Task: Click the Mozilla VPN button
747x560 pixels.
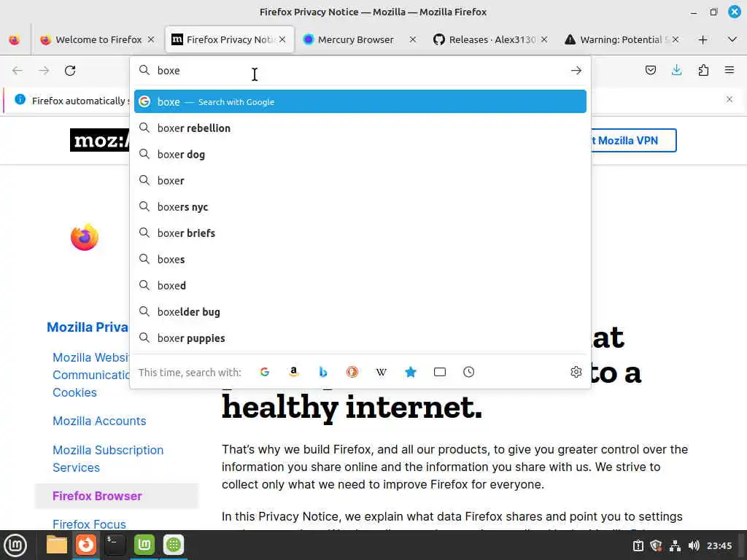Action: 634,141
